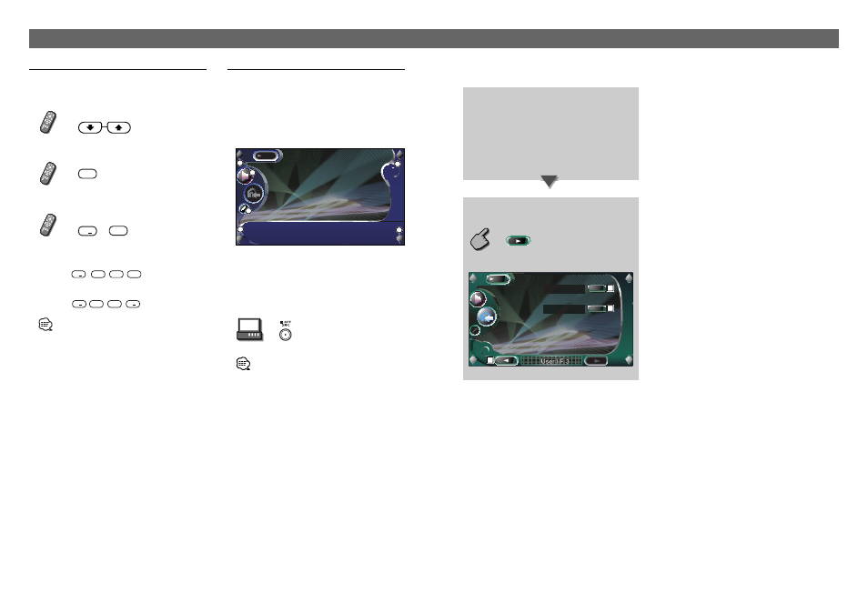Click the speaker audio icon on blue screen
Image resolution: width=868 pixels, height=613 pixels.
click(x=245, y=176)
